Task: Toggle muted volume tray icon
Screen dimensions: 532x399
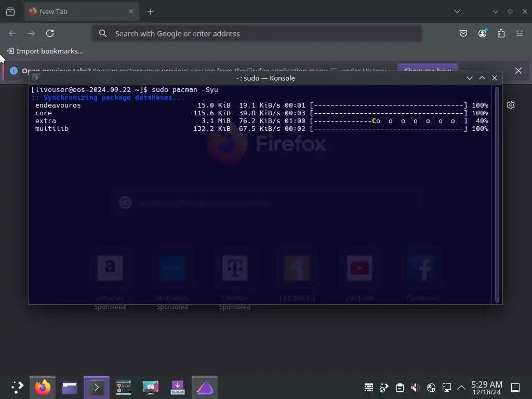Action: click(415, 388)
